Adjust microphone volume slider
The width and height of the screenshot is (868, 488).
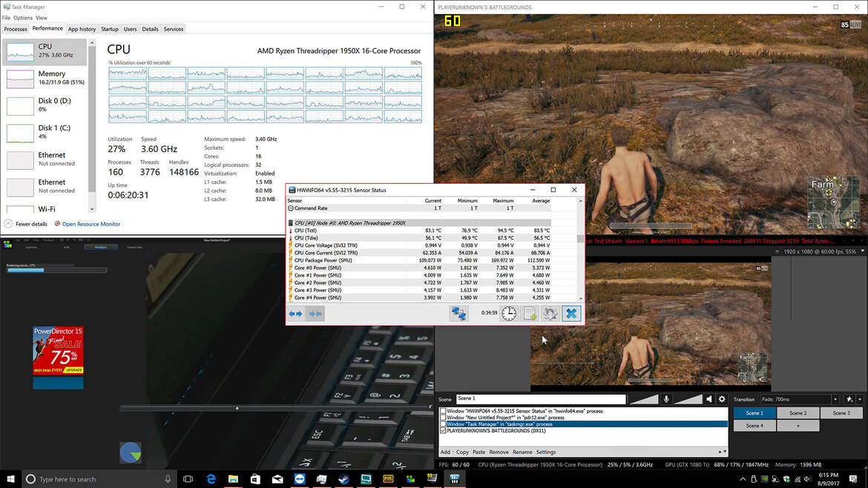pyautogui.click(x=644, y=399)
